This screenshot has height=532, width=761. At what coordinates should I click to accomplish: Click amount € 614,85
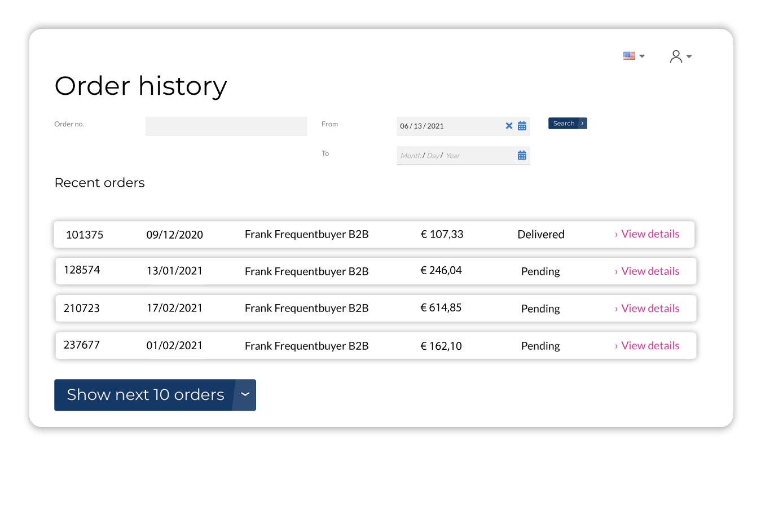click(441, 307)
